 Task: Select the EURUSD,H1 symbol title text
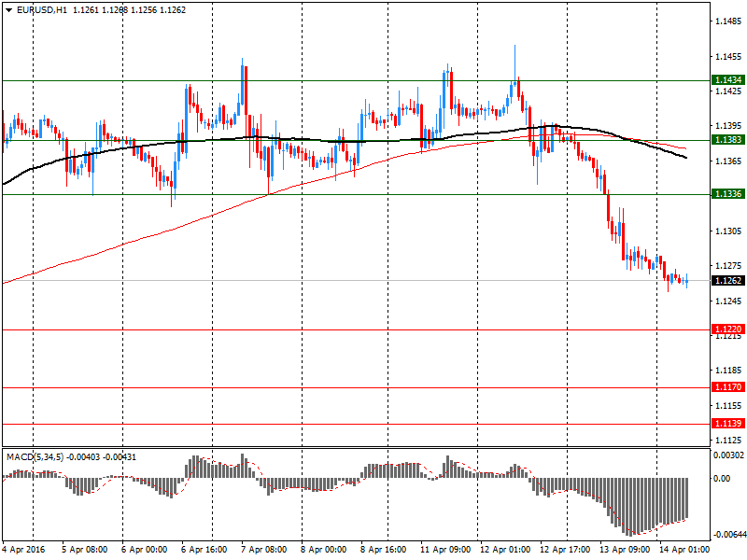point(42,10)
